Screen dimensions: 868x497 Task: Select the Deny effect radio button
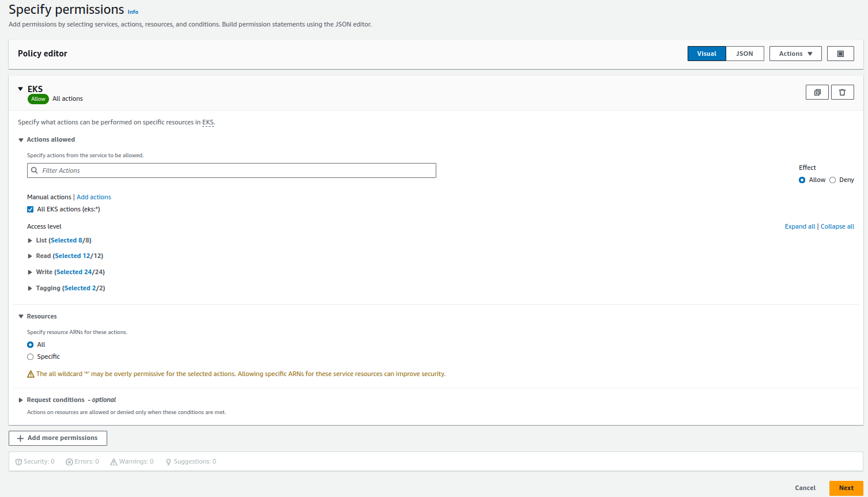pyautogui.click(x=832, y=180)
